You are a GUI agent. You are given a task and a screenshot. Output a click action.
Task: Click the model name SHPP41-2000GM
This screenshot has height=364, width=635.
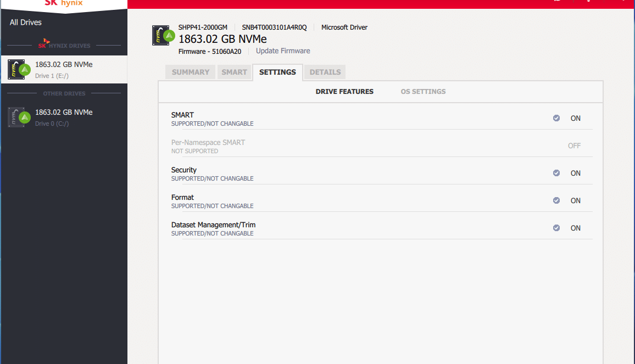pyautogui.click(x=203, y=27)
